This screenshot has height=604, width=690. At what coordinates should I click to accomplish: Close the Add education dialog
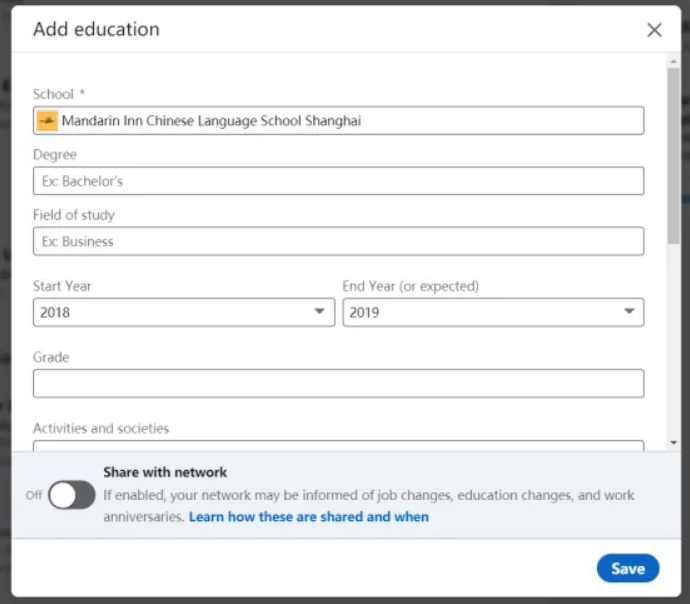click(x=654, y=30)
